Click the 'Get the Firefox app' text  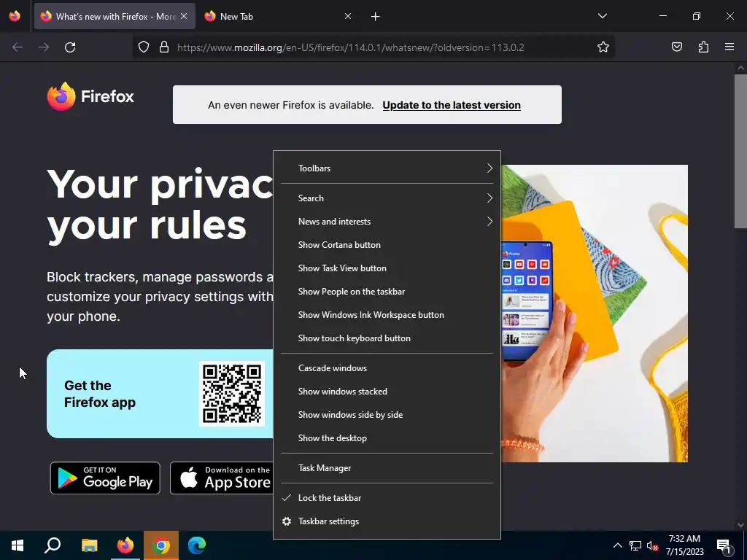[100, 394]
